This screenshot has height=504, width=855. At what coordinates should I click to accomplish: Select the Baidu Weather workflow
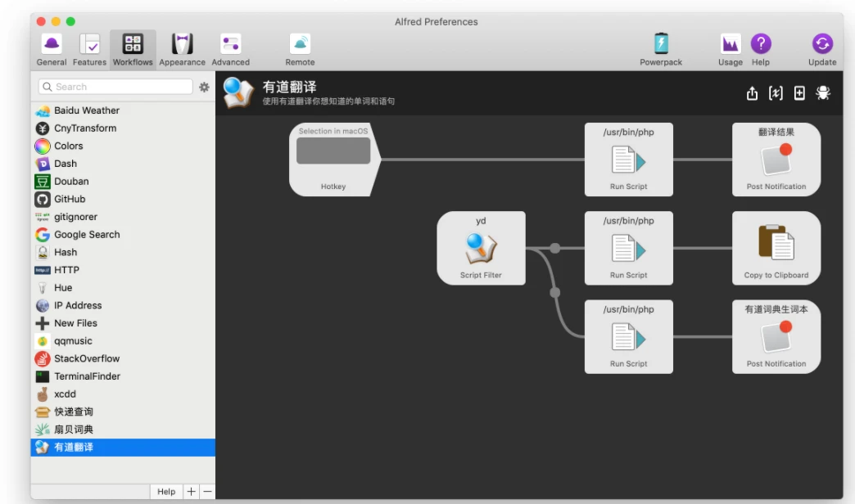pyautogui.click(x=123, y=110)
